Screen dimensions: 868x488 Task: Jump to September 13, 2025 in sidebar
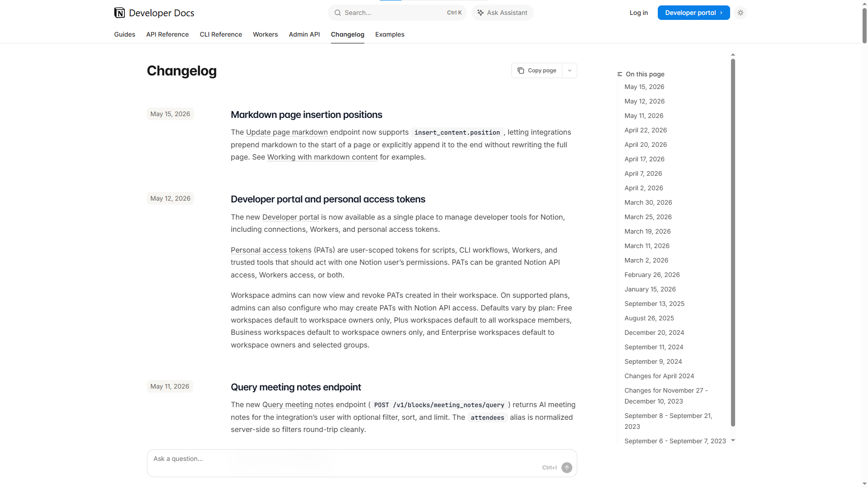654,304
